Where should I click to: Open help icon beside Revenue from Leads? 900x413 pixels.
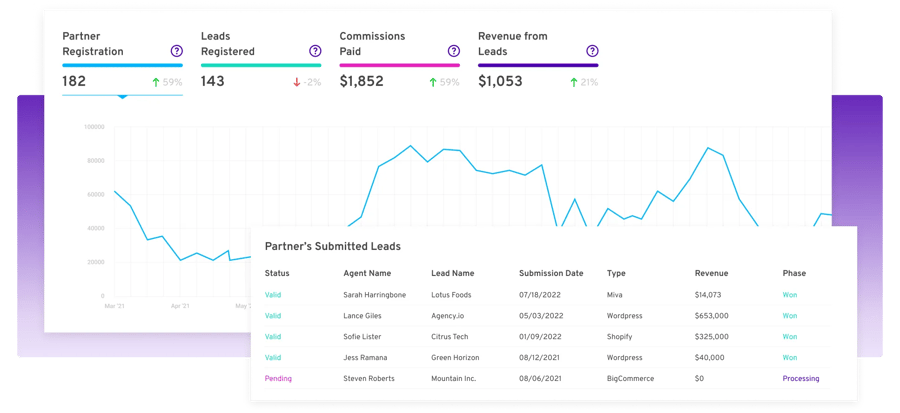click(x=592, y=51)
